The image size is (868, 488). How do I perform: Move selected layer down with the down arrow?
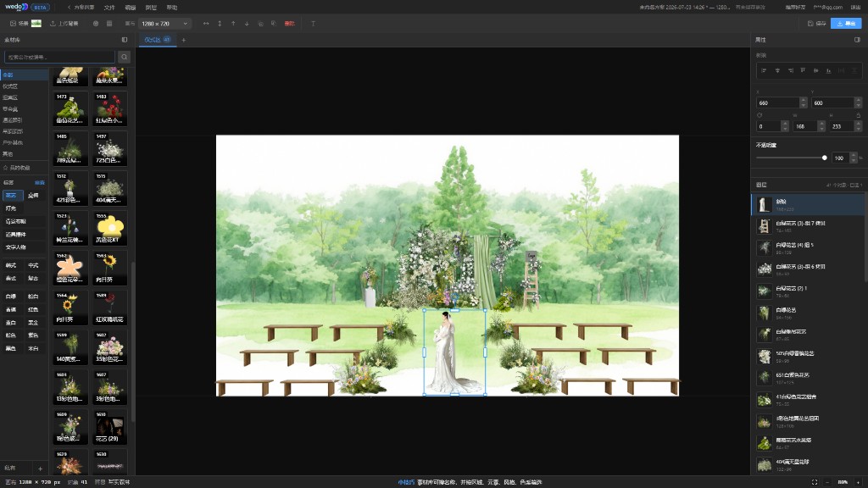pos(247,24)
